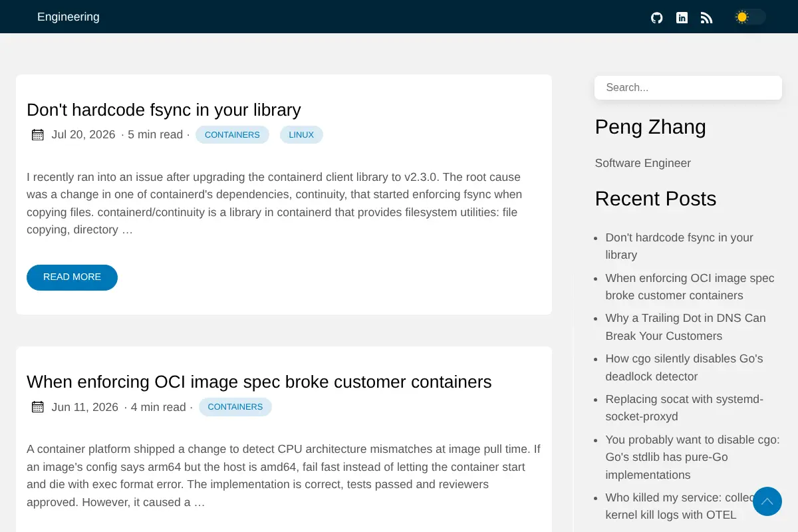Screen dimensions: 798x532
Task: Toggle the dark mode sun switch
Action: 750,17
